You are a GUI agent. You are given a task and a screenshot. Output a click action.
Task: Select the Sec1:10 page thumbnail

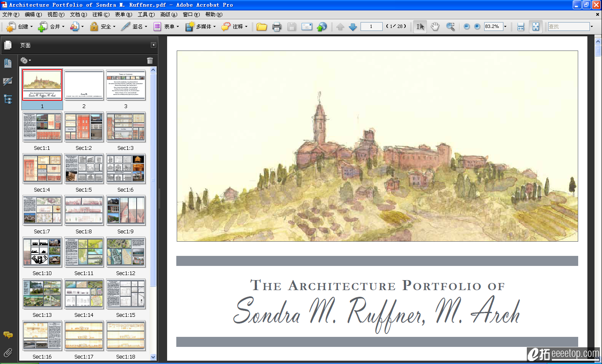click(x=42, y=252)
